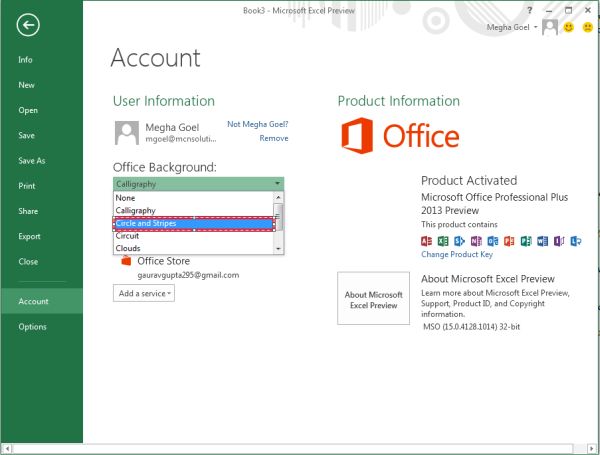This screenshot has height=455, width=600.
Task: Expand the Add a service dropdown
Action: tap(144, 293)
